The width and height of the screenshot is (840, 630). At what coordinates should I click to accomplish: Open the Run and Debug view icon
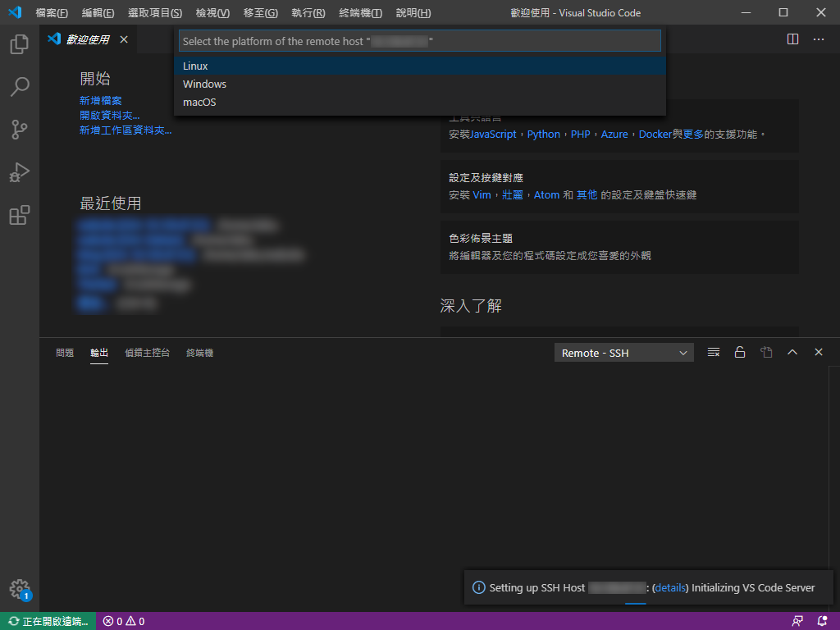20,172
